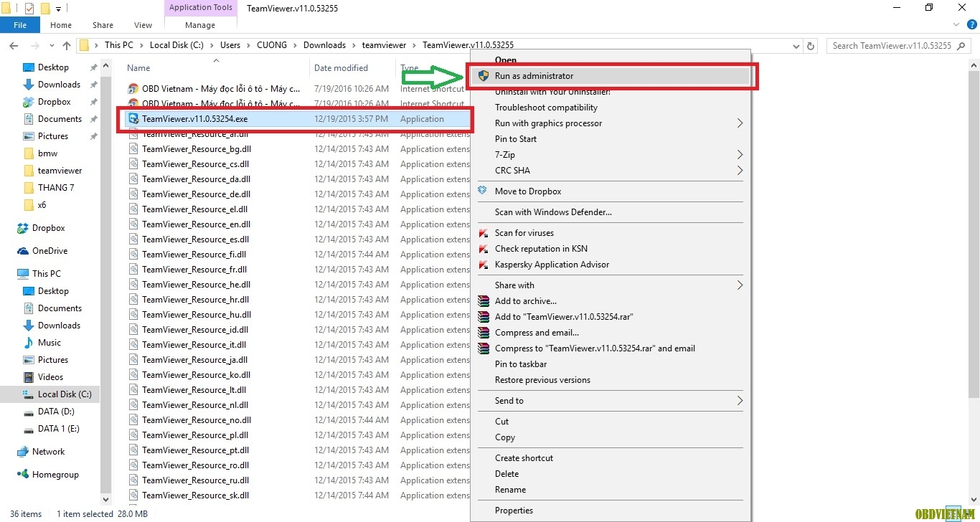980x522 pixels.
Task: Select Pin to Start in context menu
Action: pyautogui.click(x=515, y=139)
